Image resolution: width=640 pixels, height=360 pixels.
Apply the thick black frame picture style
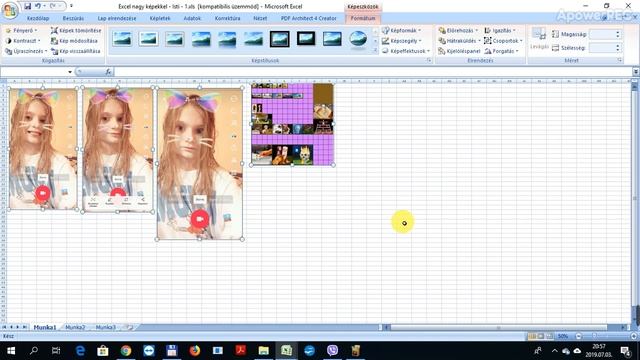pyautogui.click(x=306, y=39)
